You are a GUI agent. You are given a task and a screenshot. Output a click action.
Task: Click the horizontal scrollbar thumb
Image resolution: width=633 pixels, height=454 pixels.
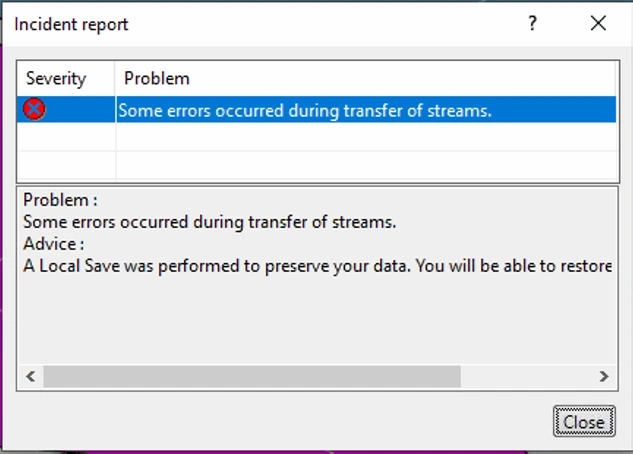[x=250, y=377]
